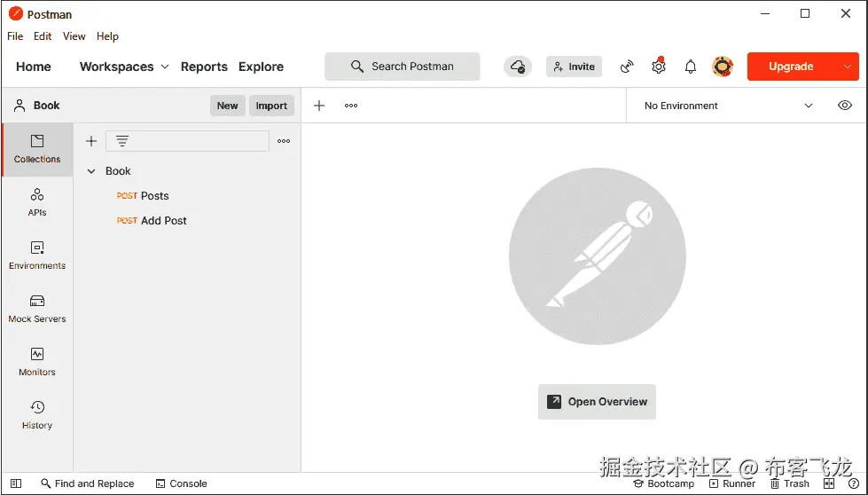Click the Invite button
The image size is (868, 495).
tap(574, 67)
